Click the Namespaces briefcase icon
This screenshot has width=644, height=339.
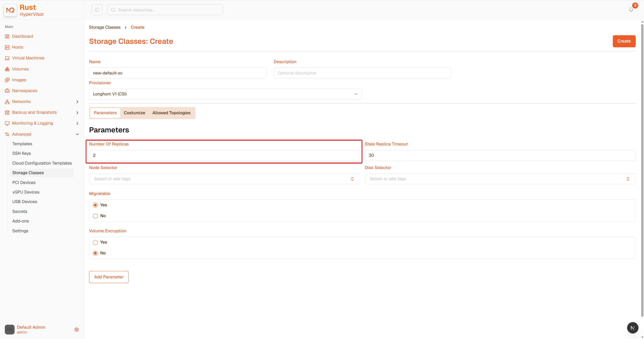click(x=7, y=91)
